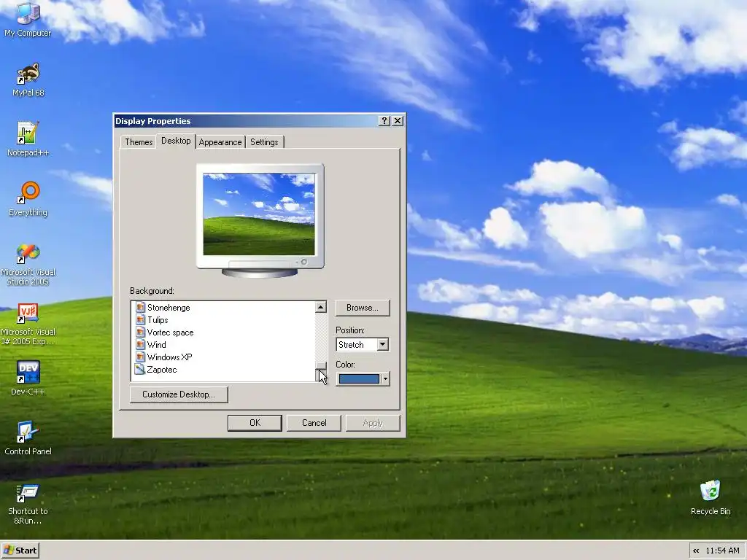
Task: Click the background list scroll up arrow
Action: pos(321,307)
